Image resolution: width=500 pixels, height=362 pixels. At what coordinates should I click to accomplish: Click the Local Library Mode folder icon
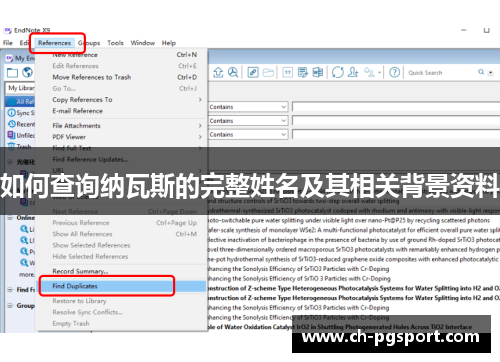[x=12, y=72]
